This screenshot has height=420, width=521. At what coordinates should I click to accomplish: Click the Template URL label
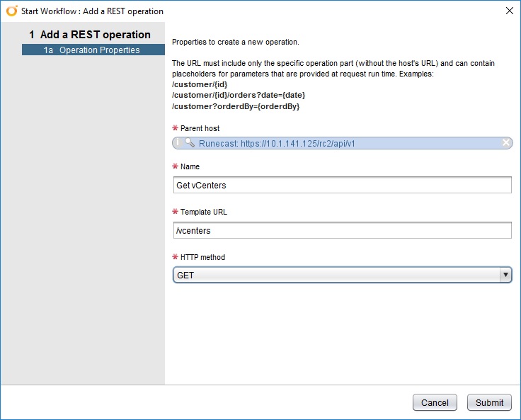[203, 212]
